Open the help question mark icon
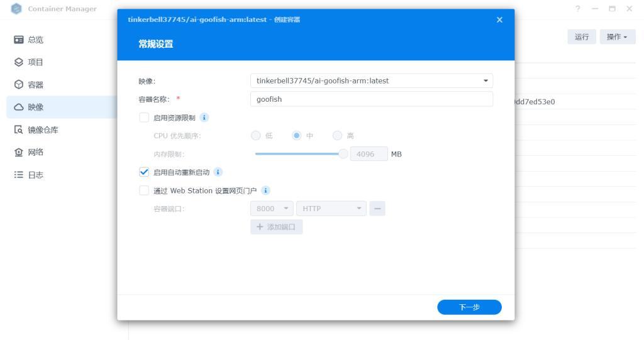The image size is (644, 340). [578, 9]
